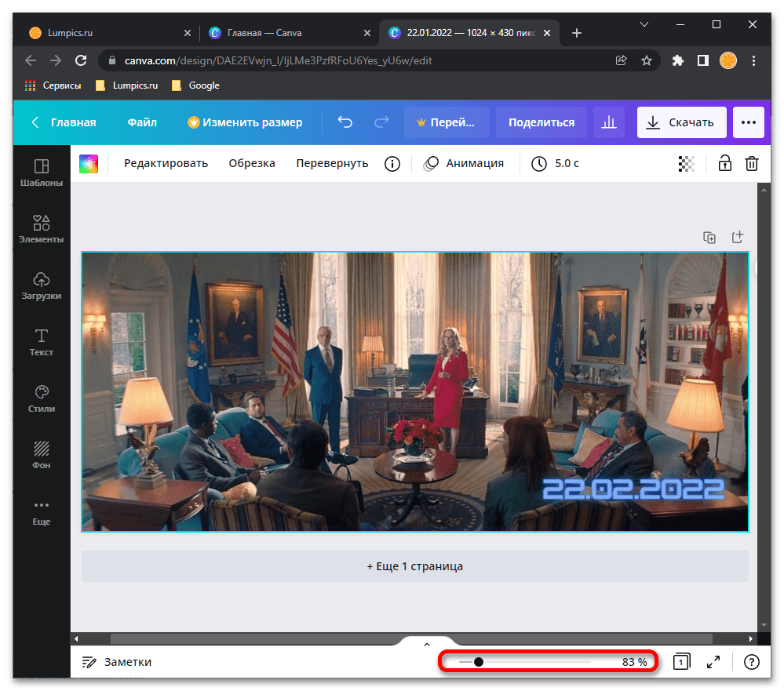Image resolution: width=784 pixels, height=691 pixels.
Task: Open the Lumpics.ru bookmark folder
Action: pos(126,85)
